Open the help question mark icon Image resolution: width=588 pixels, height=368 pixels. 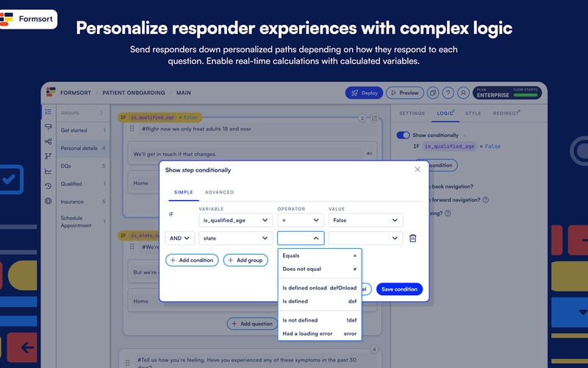[x=448, y=93]
